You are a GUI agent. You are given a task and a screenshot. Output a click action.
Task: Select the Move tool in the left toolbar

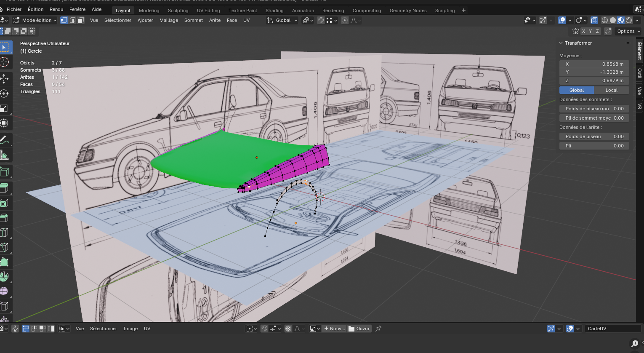[4, 78]
